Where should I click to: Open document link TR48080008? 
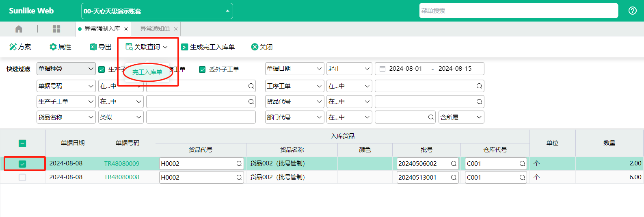[x=122, y=178]
